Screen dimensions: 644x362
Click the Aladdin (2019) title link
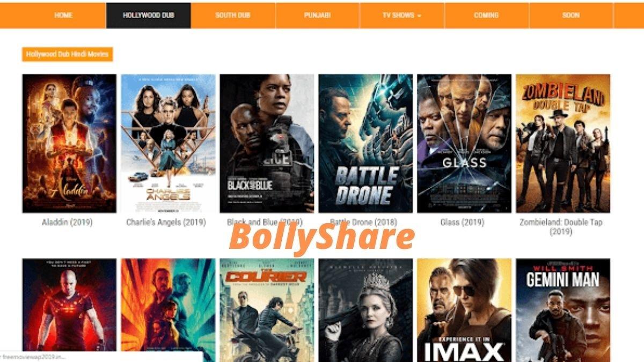pyautogui.click(x=67, y=222)
